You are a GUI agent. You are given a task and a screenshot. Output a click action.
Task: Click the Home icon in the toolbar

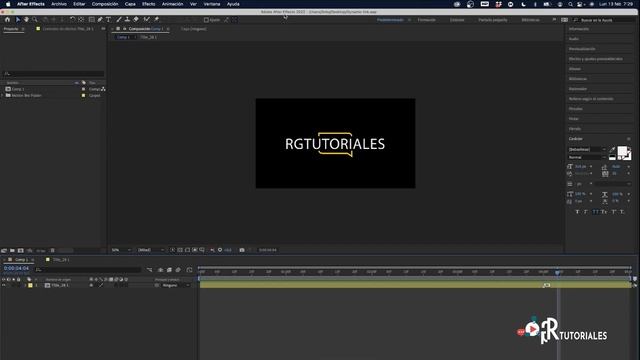(7, 19)
